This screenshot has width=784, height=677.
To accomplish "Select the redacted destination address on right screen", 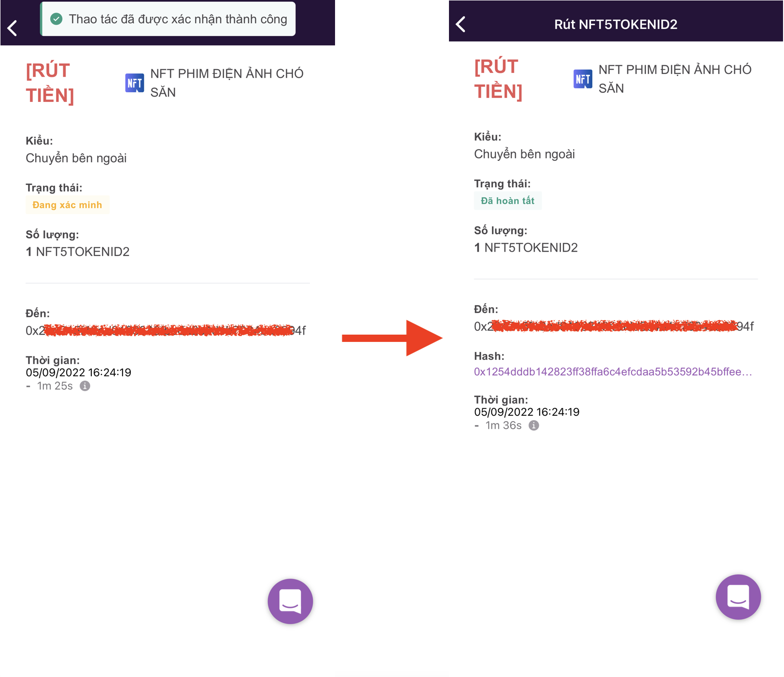I will (x=614, y=326).
